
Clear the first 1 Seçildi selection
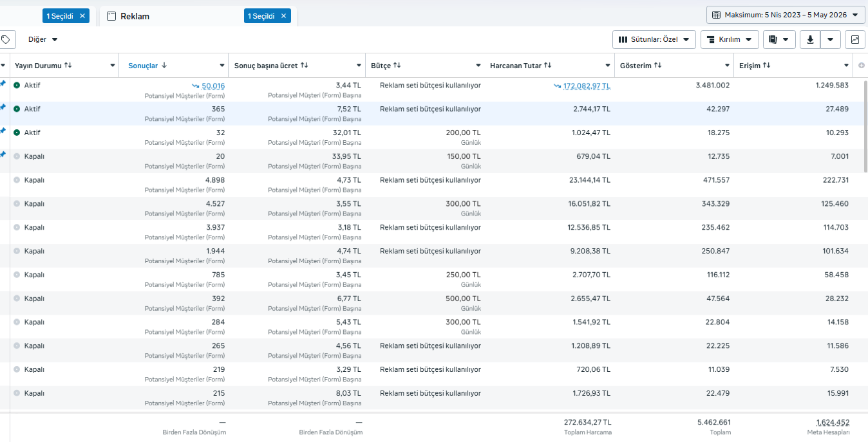[82, 16]
